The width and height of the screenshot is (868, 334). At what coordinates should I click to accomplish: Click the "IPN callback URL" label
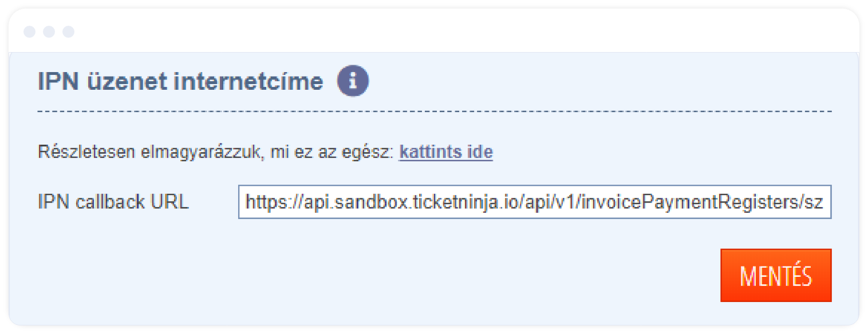point(113,201)
